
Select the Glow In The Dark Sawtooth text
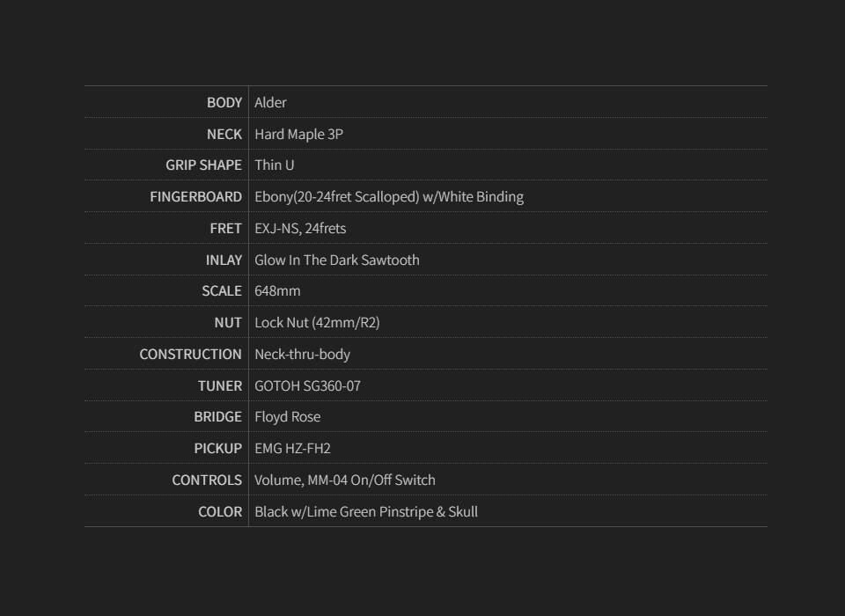[336, 260]
